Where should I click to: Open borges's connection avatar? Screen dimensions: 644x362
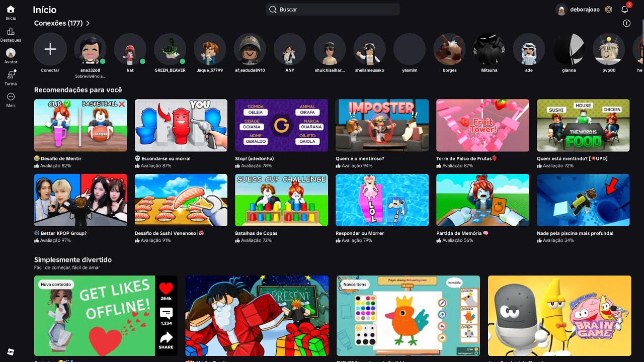[449, 49]
